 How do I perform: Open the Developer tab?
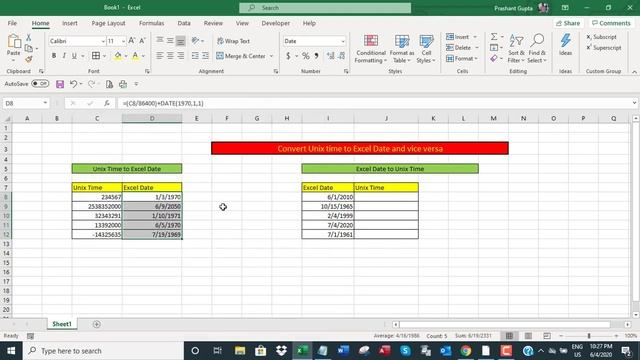(276, 23)
